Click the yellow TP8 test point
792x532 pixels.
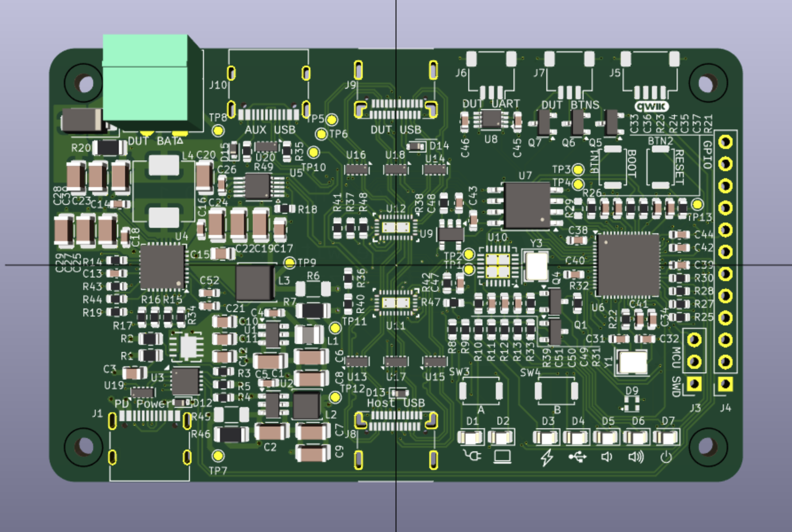pos(218,130)
